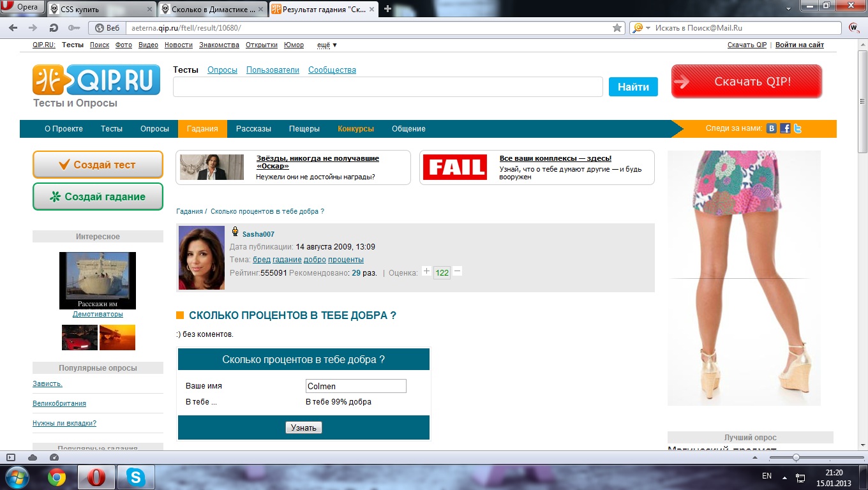
Task: Open the 'Тесты' navigation item
Action: click(x=112, y=128)
